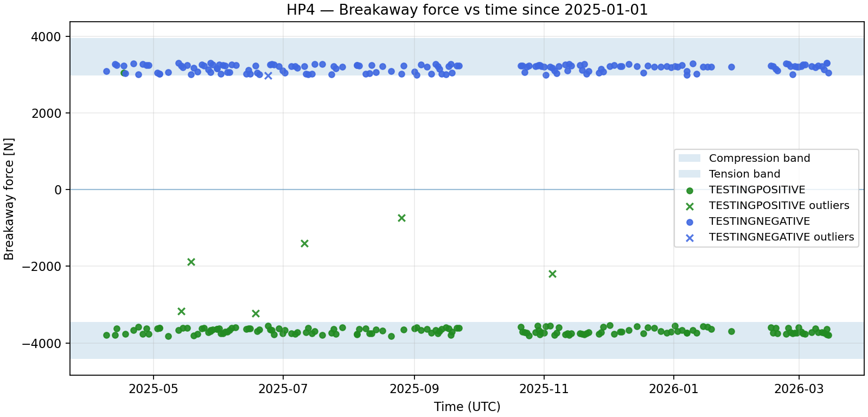Click the green outlier x near 2025-11

[x=552, y=274]
